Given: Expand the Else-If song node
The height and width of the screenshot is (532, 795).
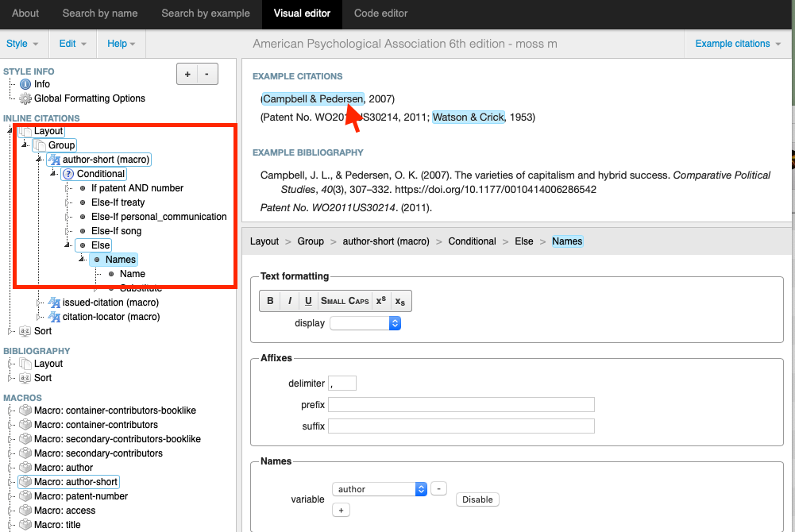Looking at the screenshot, I should tap(68, 231).
